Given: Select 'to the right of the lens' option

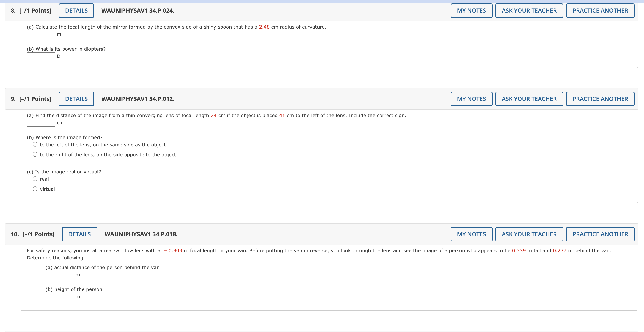Looking at the screenshot, I should (x=35, y=155).
